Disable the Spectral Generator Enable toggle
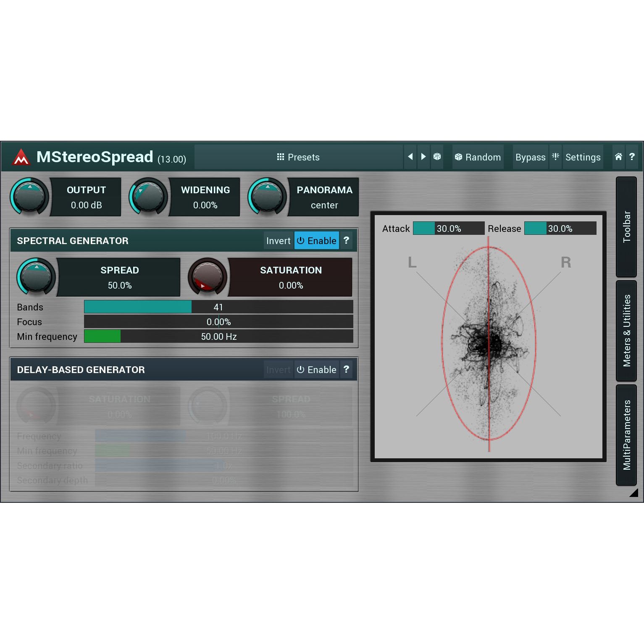The width and height of the screenshot is (644, 644). 317,241
